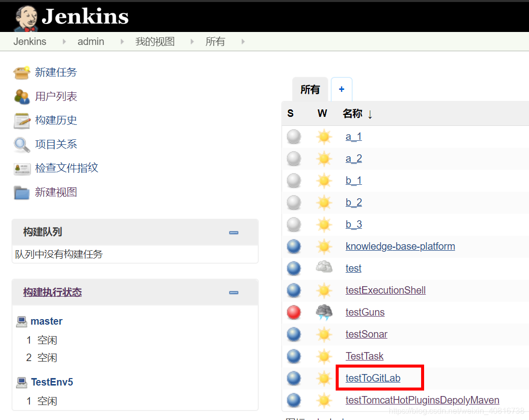Sort by the S status column header

pyautogui.click(x=291, y=113)
